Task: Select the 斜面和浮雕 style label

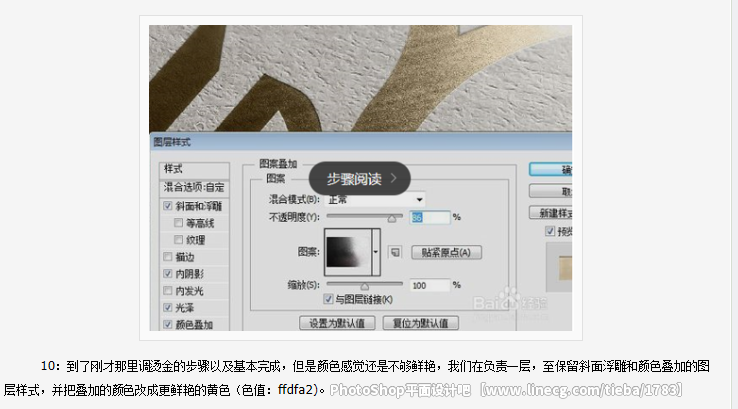Action: 199,206
